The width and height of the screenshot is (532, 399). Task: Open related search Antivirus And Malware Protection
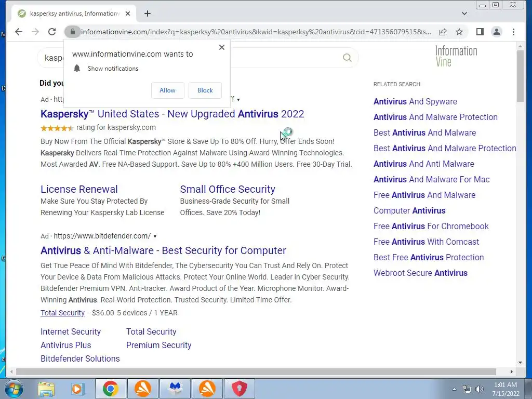pos(436,117)
